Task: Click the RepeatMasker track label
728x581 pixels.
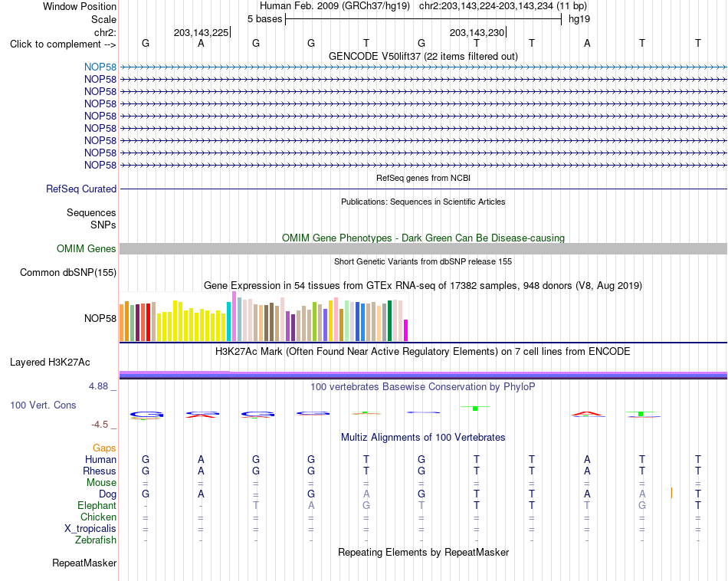Action: click(84, 563)
